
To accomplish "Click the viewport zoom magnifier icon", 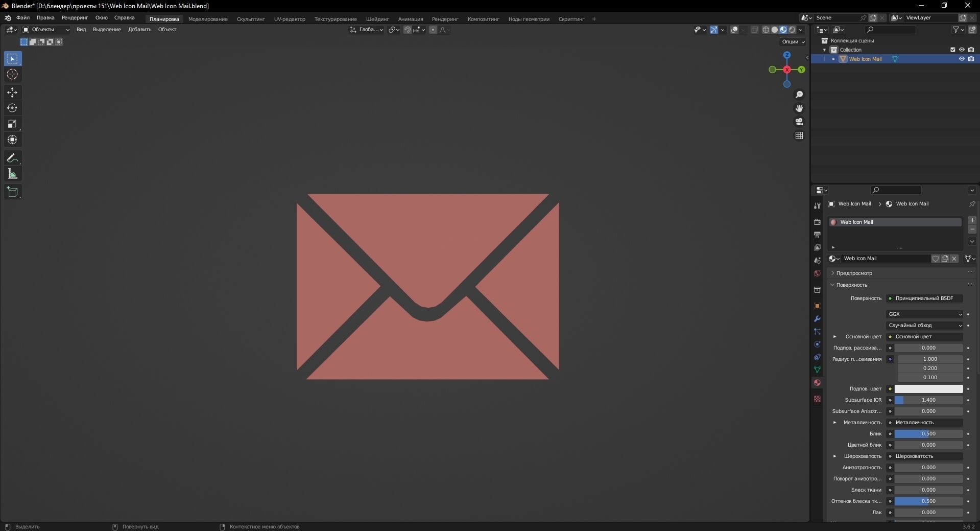I will 799,95.
